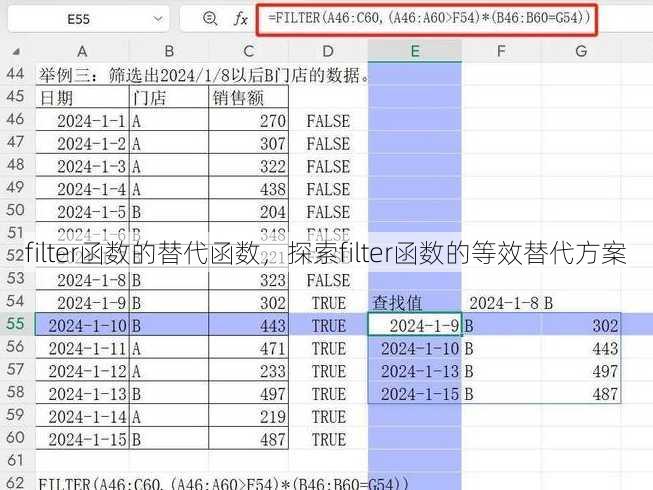Click the magnifier zoom icon beside fx

pyautogui.click(x=210, y=18)
